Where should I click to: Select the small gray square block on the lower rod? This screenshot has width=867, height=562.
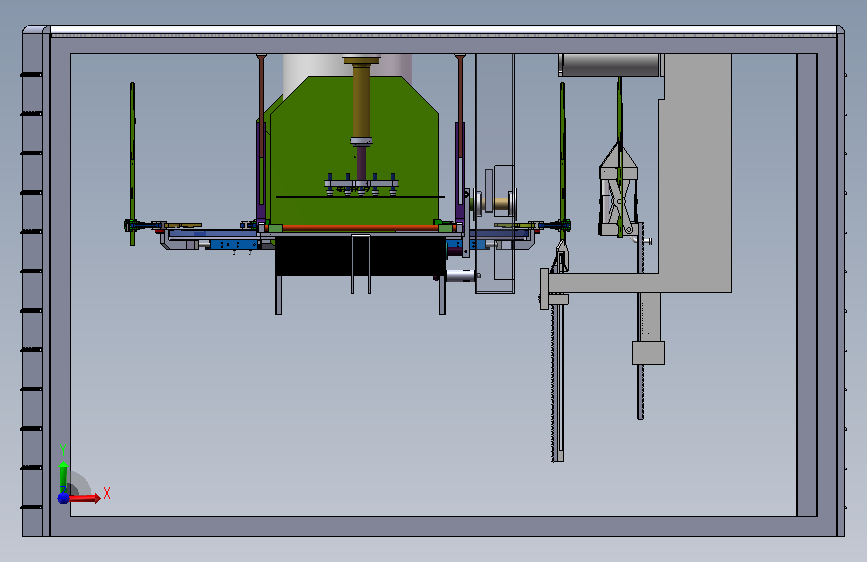click(649, 353)
